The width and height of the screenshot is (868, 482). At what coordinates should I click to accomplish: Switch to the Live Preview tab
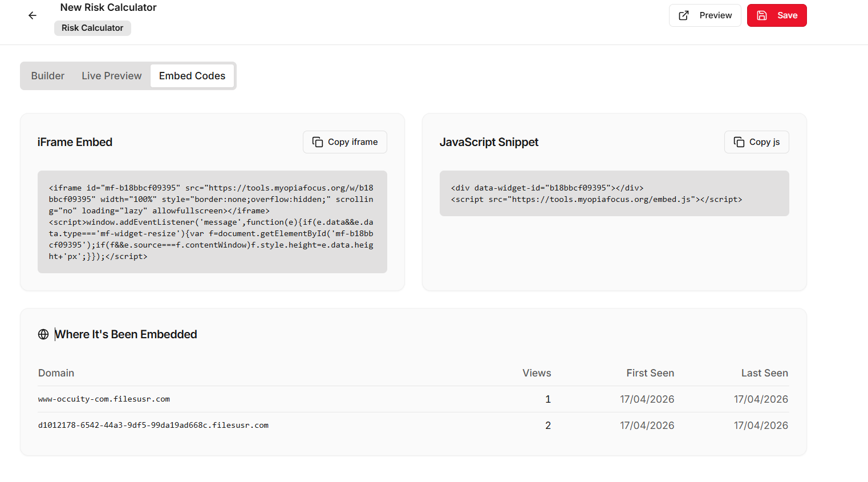(x=112, y=76)
